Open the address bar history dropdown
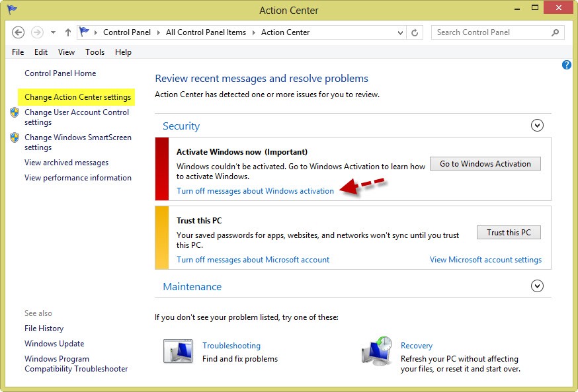The width and height of the screenshot is (578, 392). click(x=400, y=32)
